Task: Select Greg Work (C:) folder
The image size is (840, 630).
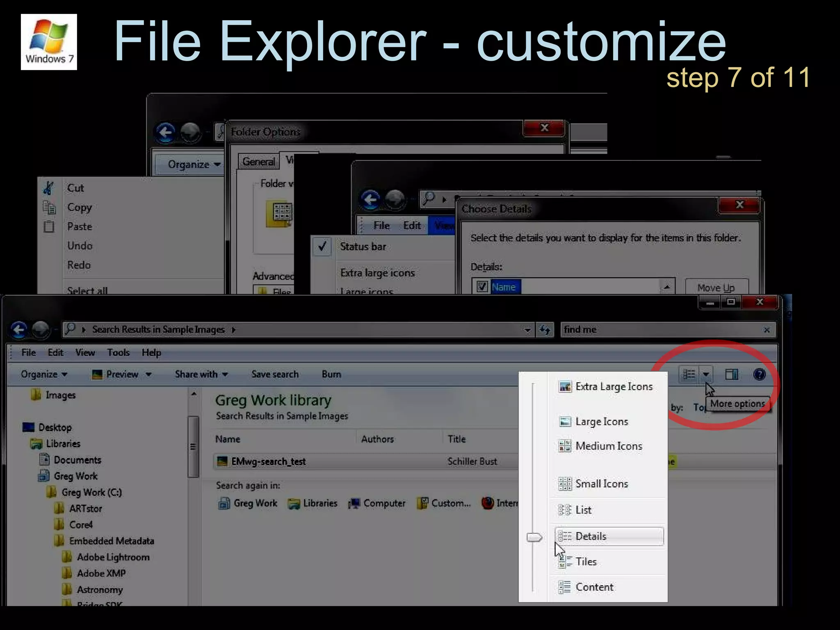Action: click(84, 492)
